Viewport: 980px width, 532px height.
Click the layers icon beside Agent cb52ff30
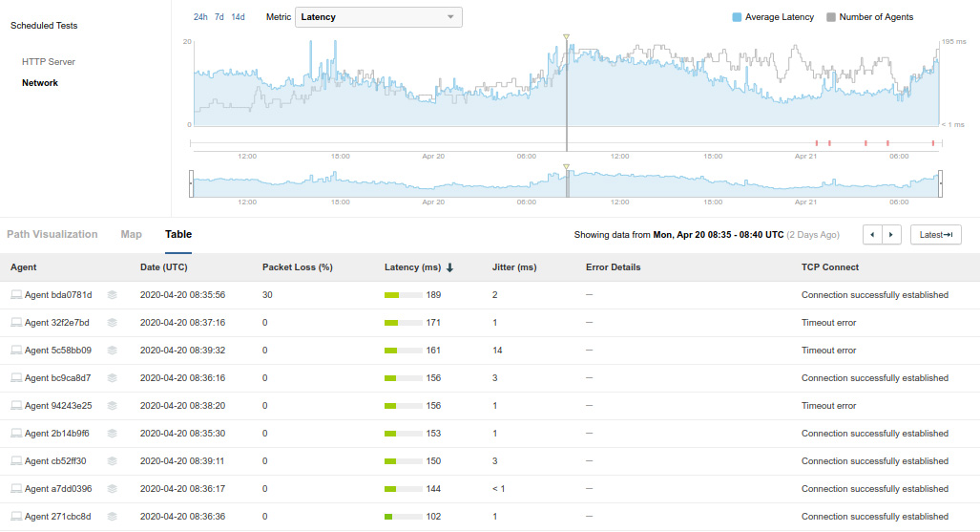coord(112,461)
